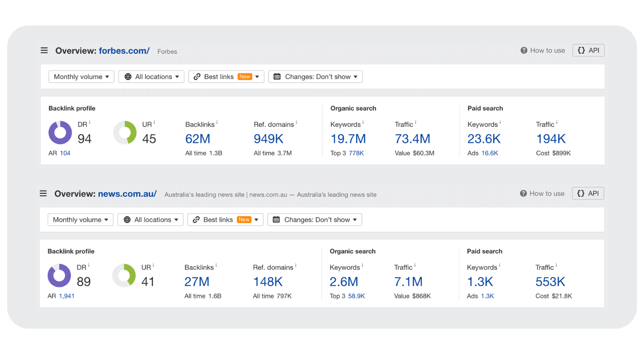Click the API button in news.com.au overview
Viewport: 644px width, 354px height.
click(588, 194)
